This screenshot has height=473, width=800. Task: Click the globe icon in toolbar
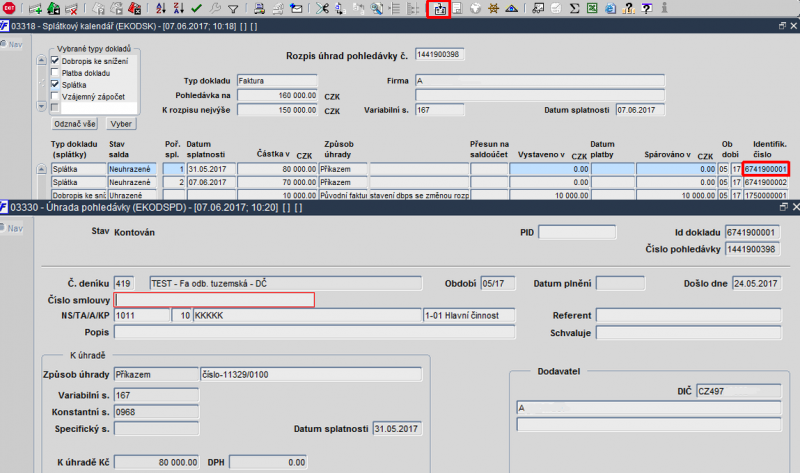tap(475, 8)
